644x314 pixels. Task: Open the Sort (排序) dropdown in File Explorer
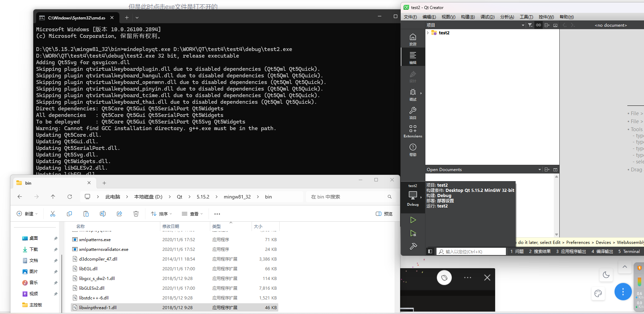[x=161, y=214]
